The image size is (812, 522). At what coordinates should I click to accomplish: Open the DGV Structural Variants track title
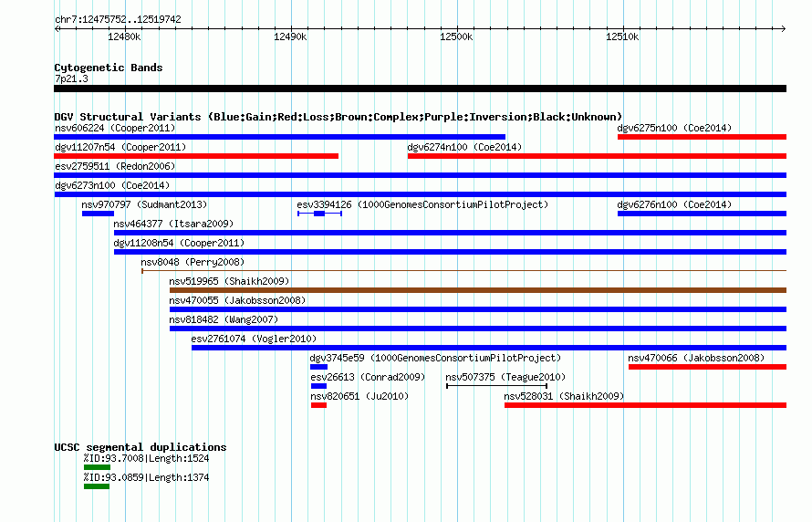pos(338,117)
